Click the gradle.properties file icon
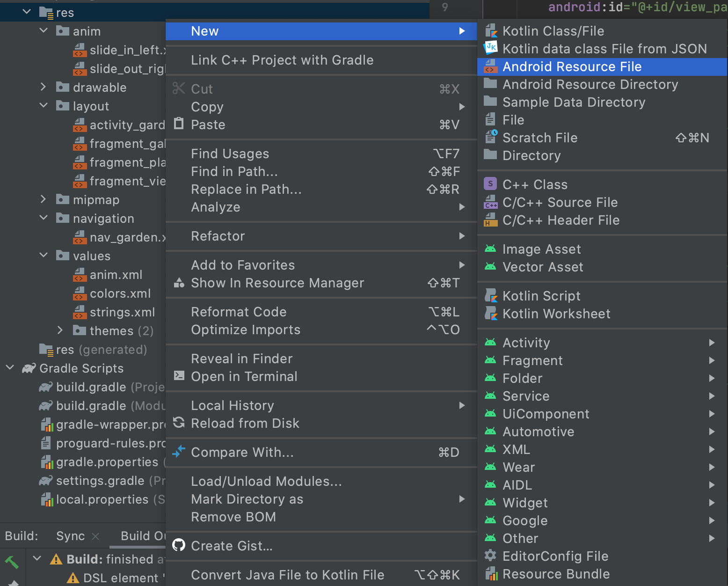The height and width of the screenshot is (586, 728). [47, 462]
